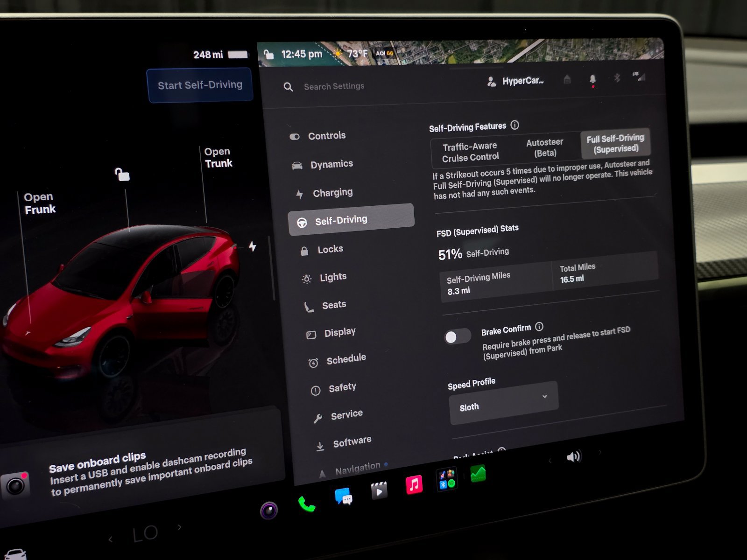Tap the Start Self-Driving button

point(200,85)
